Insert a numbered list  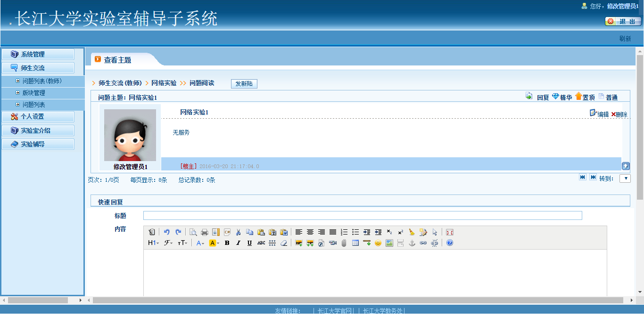pos(344,232)
